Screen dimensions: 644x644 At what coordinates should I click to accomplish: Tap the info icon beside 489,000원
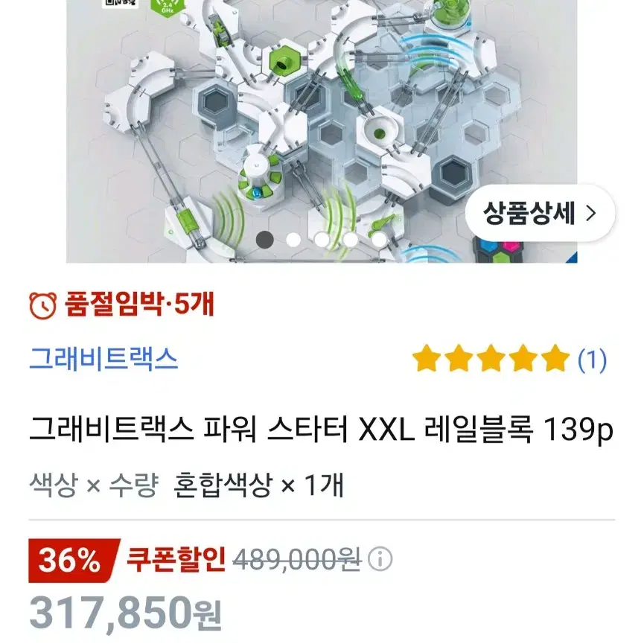tap(380, 559)
